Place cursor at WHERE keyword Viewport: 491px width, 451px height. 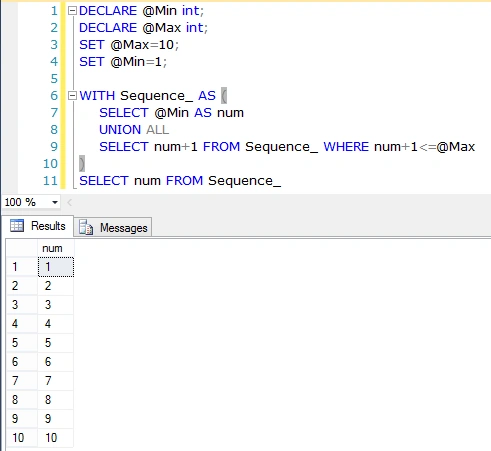346,147
